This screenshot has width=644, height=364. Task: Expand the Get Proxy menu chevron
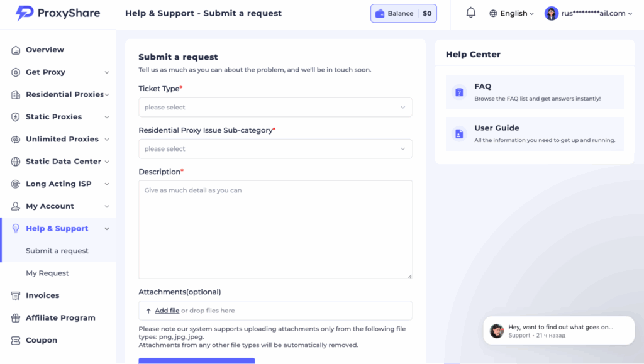point(107,73)
